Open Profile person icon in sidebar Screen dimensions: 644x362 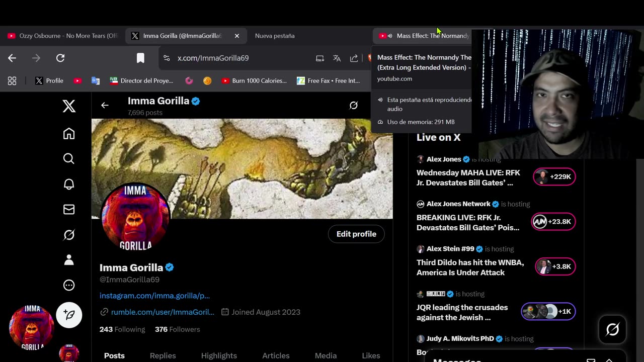(69, 260)
